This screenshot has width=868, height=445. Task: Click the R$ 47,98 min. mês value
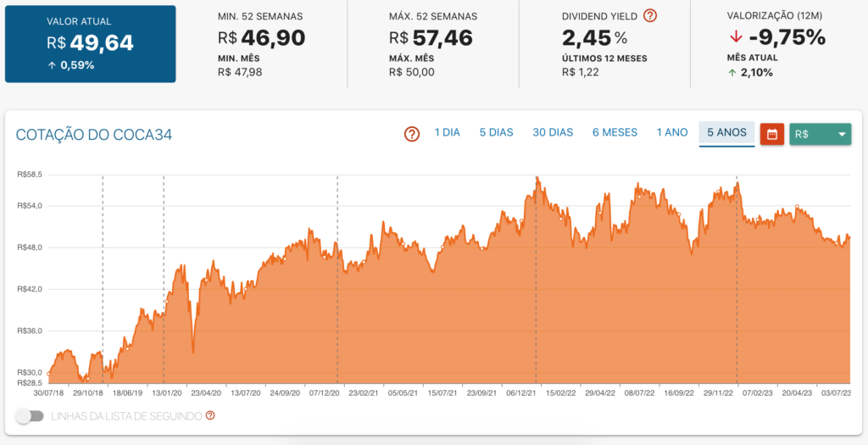(x=240, y=72)
